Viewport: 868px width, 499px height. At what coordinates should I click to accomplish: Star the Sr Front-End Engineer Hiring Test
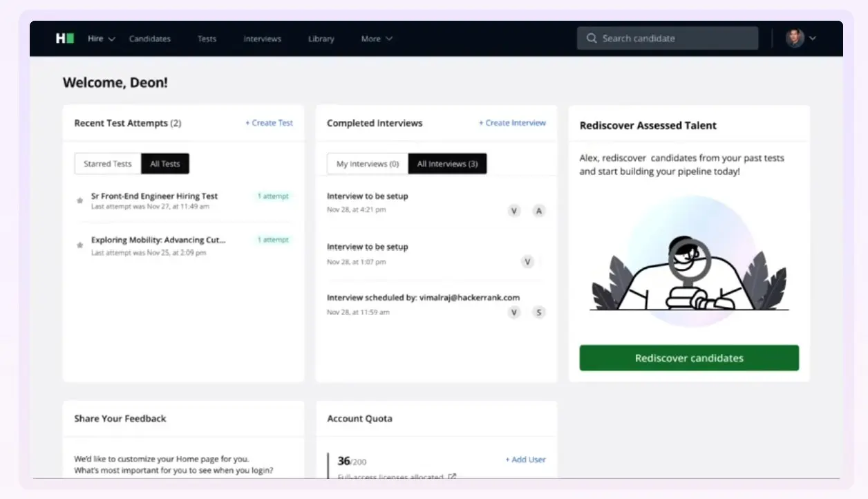pyautogui.click(x=80, y=201)
